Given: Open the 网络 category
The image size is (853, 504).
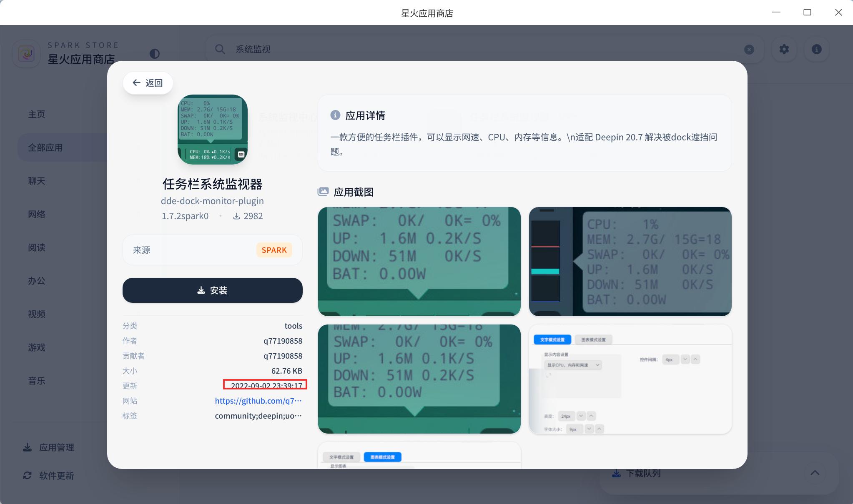Looking at the screenshot, I should [x=37, y=214].
